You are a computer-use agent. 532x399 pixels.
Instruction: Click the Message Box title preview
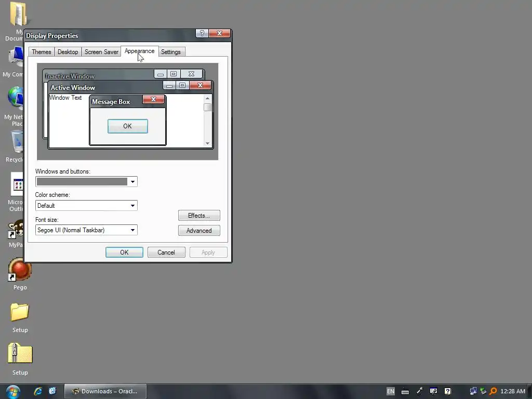pos(111,102)
